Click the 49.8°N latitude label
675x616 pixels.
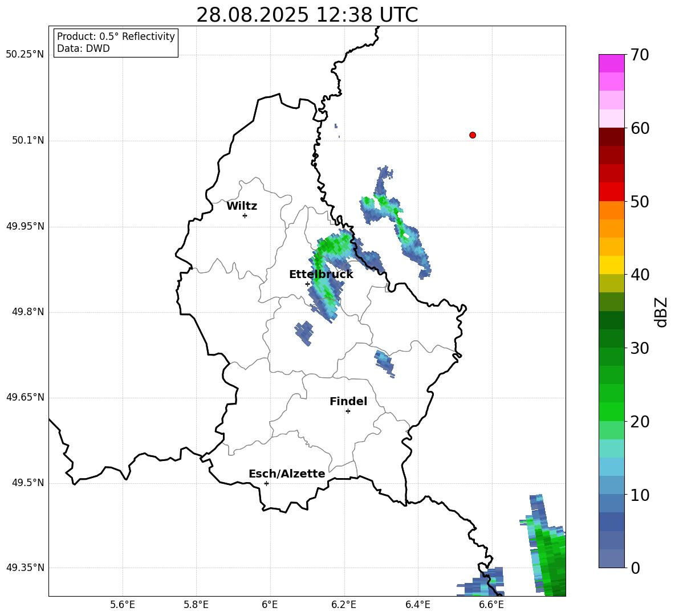tap(28, 312)
